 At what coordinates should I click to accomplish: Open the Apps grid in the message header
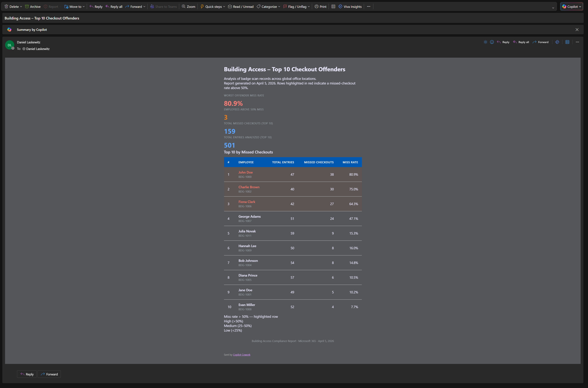pos(567,42)
